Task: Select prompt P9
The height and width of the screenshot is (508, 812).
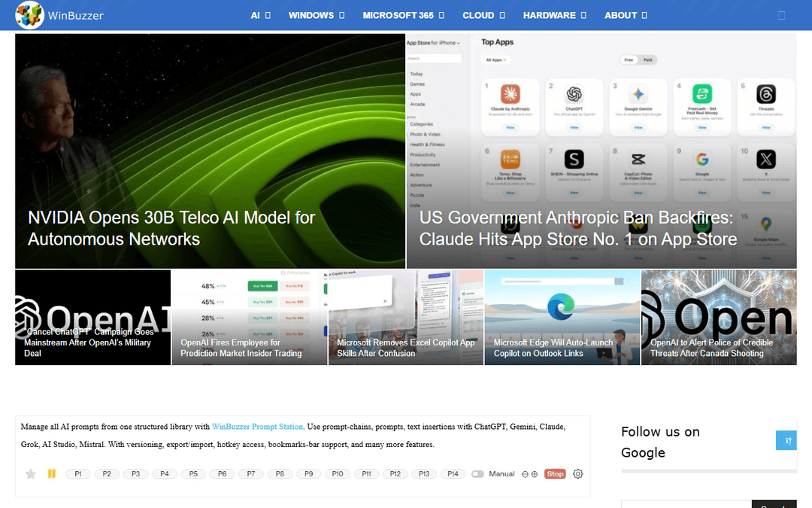Action: pos(309,474)
